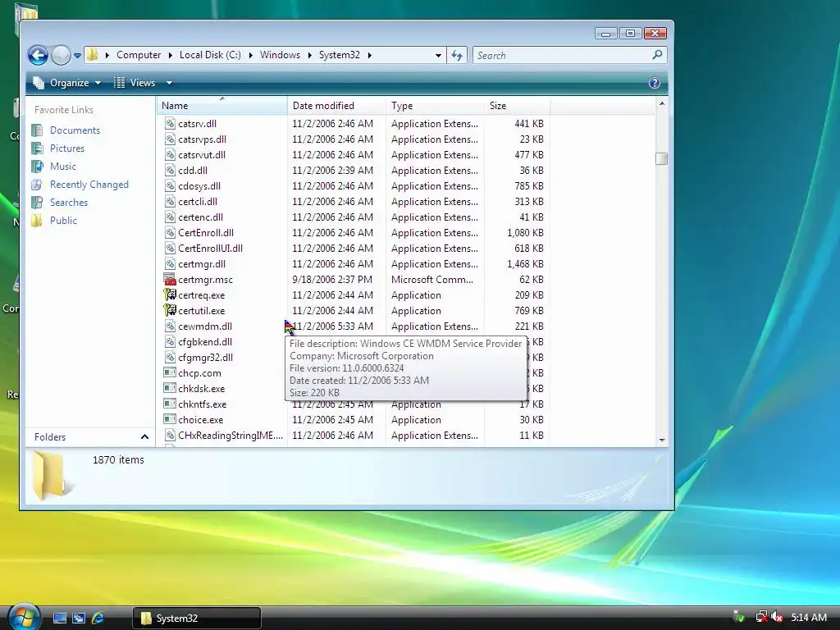The width and height of the screenshot is (840, 630).
Task: Open the Windows Start orb
Action: click(x=24, y=617)
